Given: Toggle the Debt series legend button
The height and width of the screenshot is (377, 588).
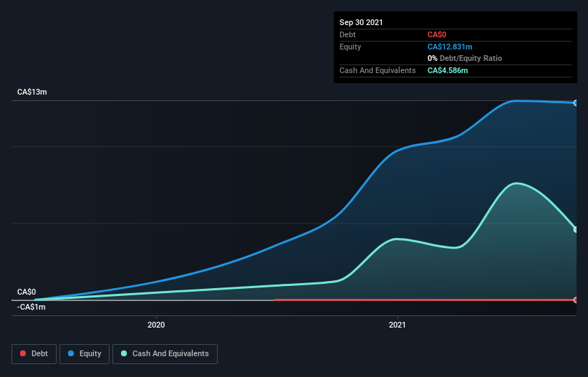Looking at the screenshot, I should pyautogui.click(x=34, y=354).
